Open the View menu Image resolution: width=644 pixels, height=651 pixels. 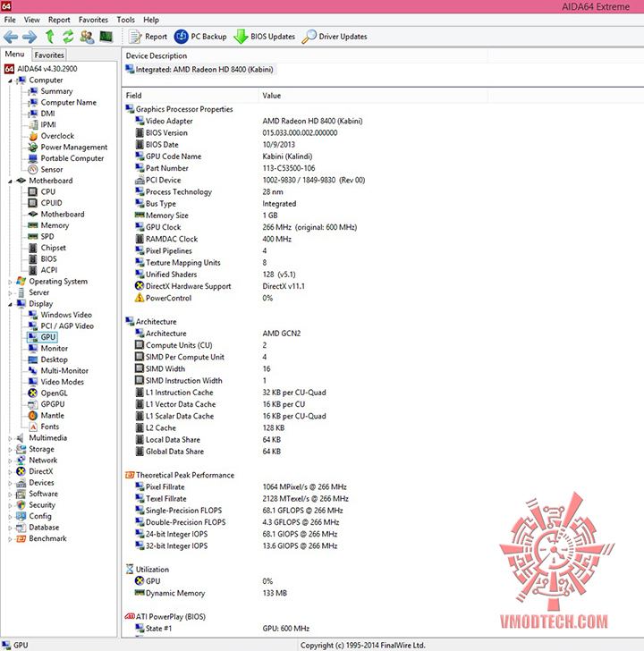(x=32, y=20)
